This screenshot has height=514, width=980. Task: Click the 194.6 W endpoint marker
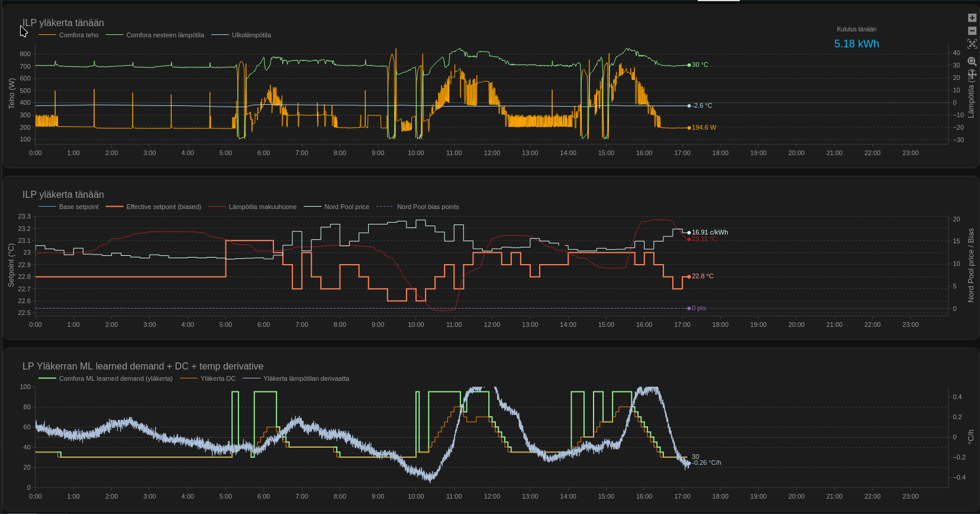pyautogui.click(x=689, y=127)
